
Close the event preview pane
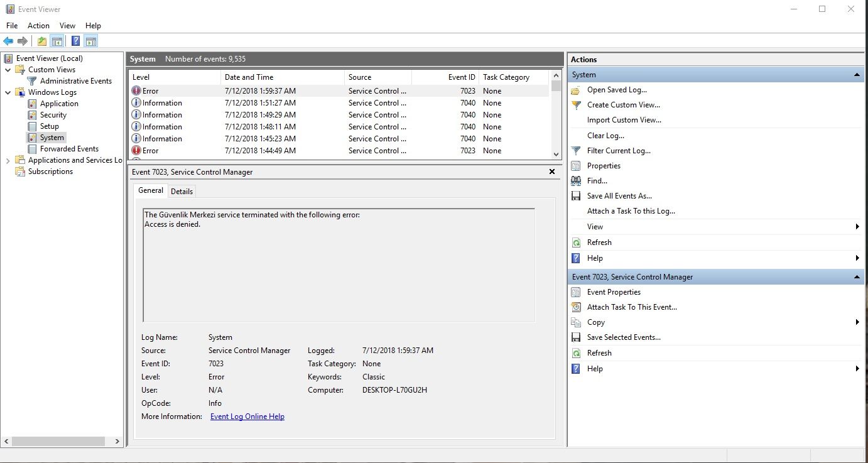[x=552, y=172]
